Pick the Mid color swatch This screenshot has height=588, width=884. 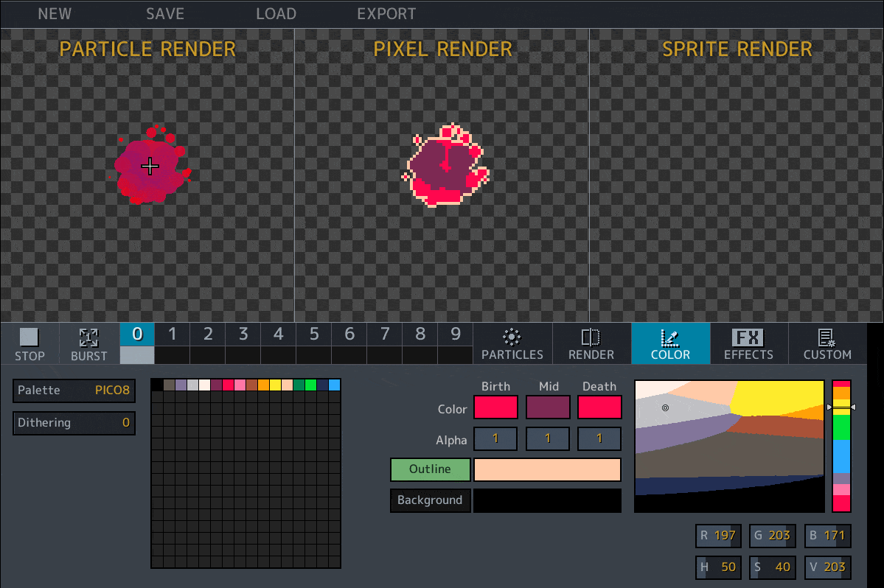click(x=548, y=407)
